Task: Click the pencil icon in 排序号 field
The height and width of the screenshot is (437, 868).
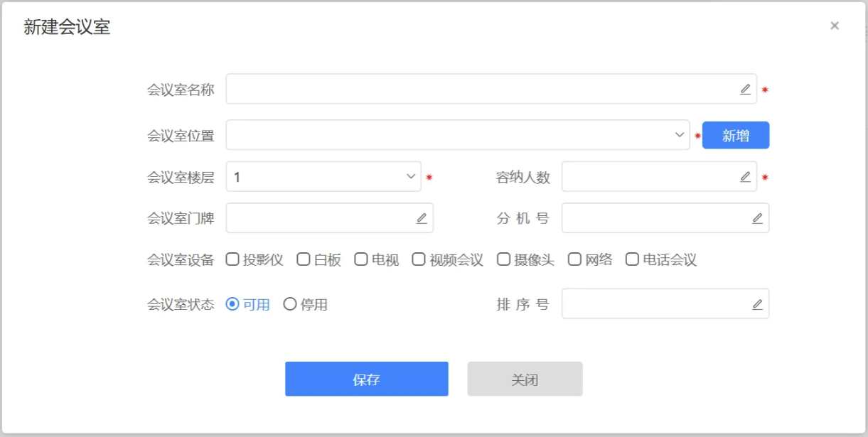Action: 757,304
